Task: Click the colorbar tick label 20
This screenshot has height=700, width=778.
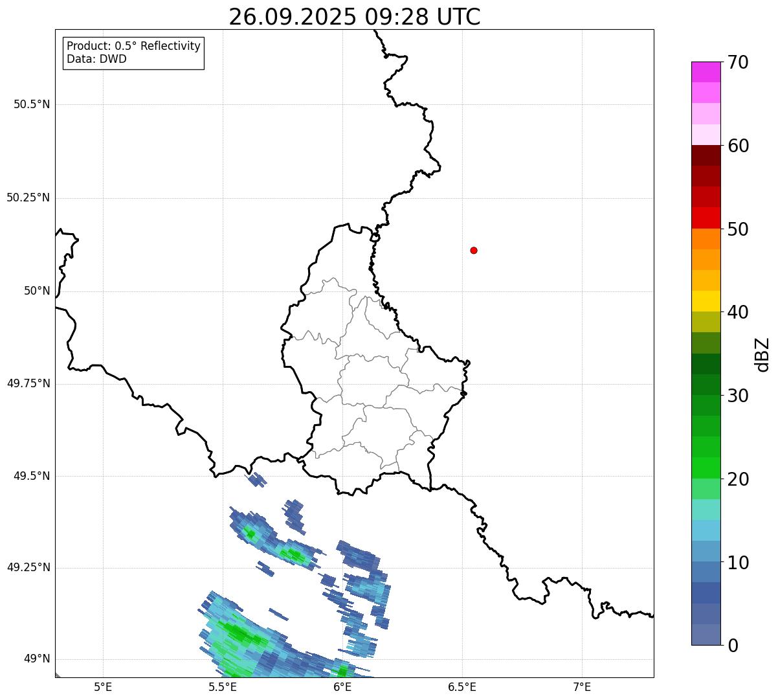Action: coord(738,479)
